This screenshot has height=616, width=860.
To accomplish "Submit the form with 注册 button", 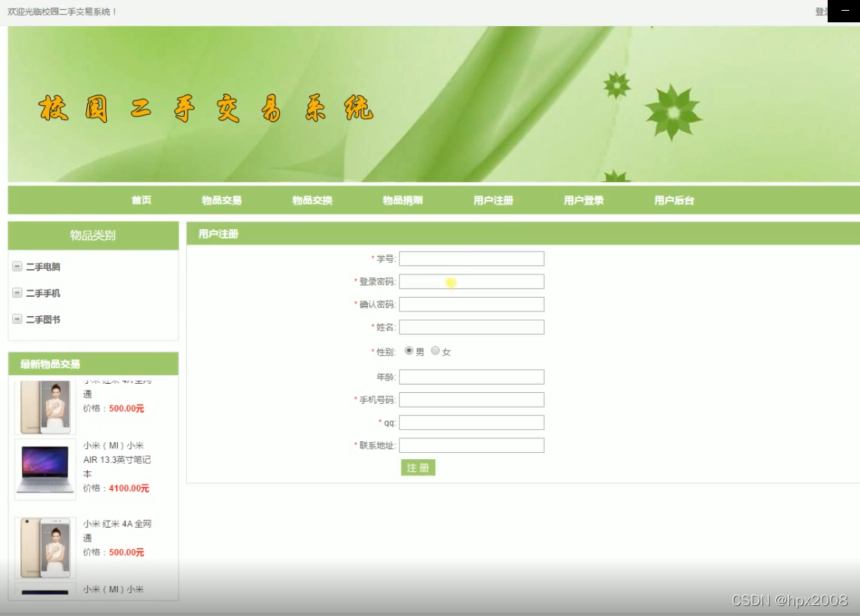I will tap(418, 468).
